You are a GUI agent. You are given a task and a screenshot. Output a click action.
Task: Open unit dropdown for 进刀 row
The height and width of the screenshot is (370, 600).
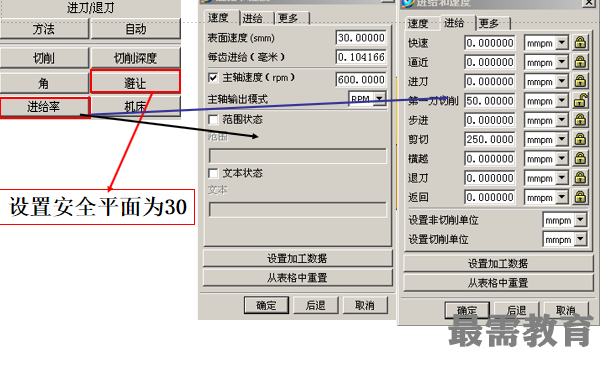point(562,81)
